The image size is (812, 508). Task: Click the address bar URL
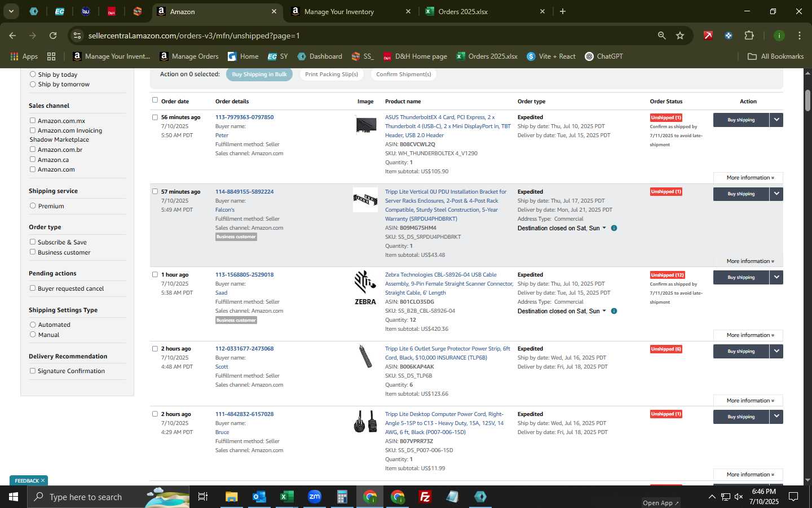[194, 36]
